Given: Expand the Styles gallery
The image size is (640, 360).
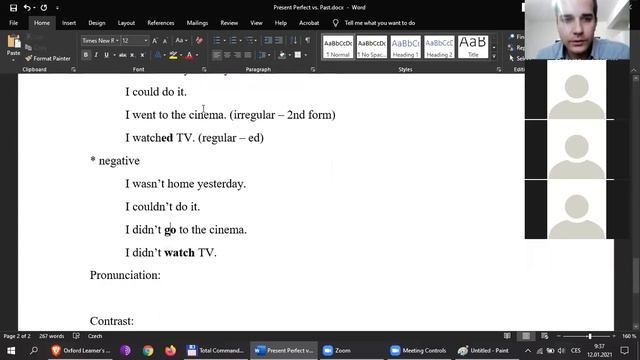Looking at the screenshot, I should coord(494,56).
